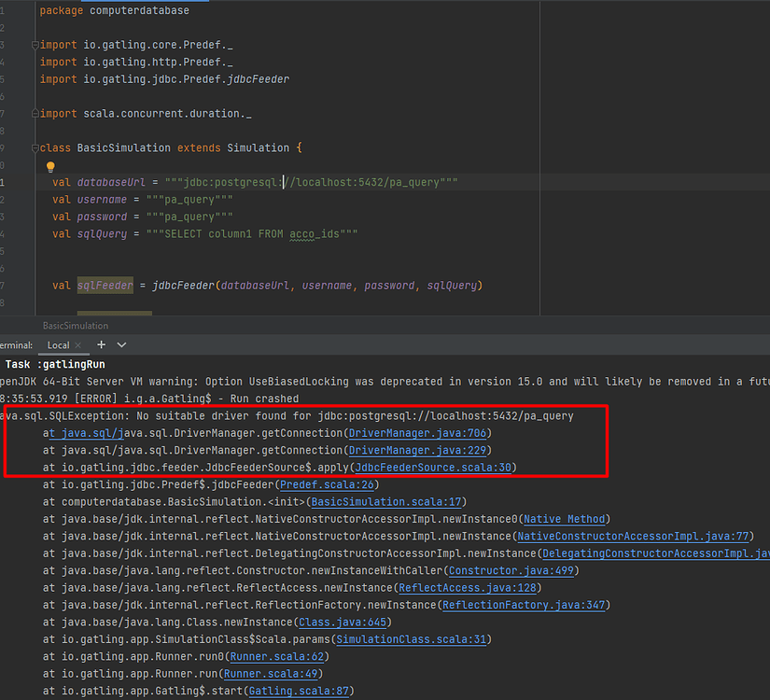Open a new terminal session via the plus icon
The image size is (770, 700).
point(99,344)
